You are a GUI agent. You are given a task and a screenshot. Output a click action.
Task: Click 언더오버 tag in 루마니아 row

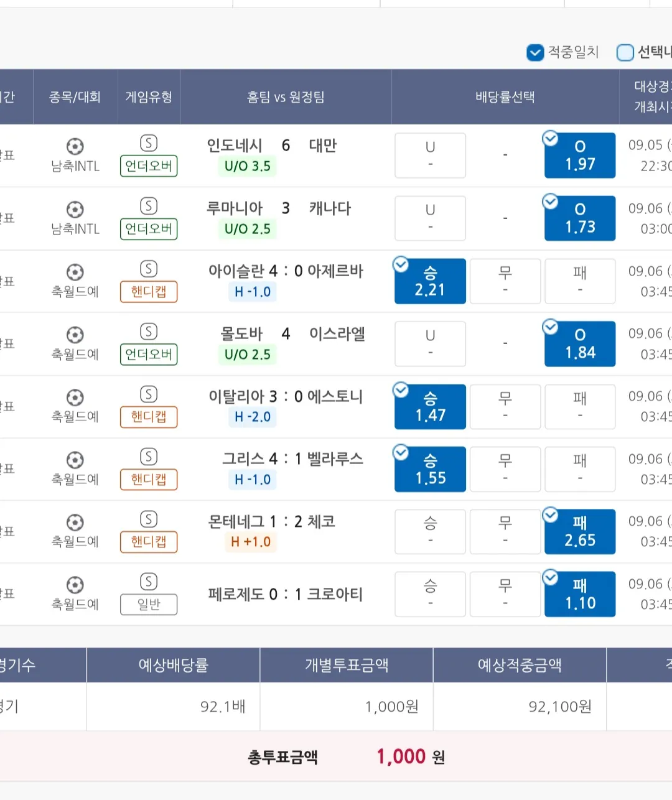pyautogui.click(x=149, y=229)
